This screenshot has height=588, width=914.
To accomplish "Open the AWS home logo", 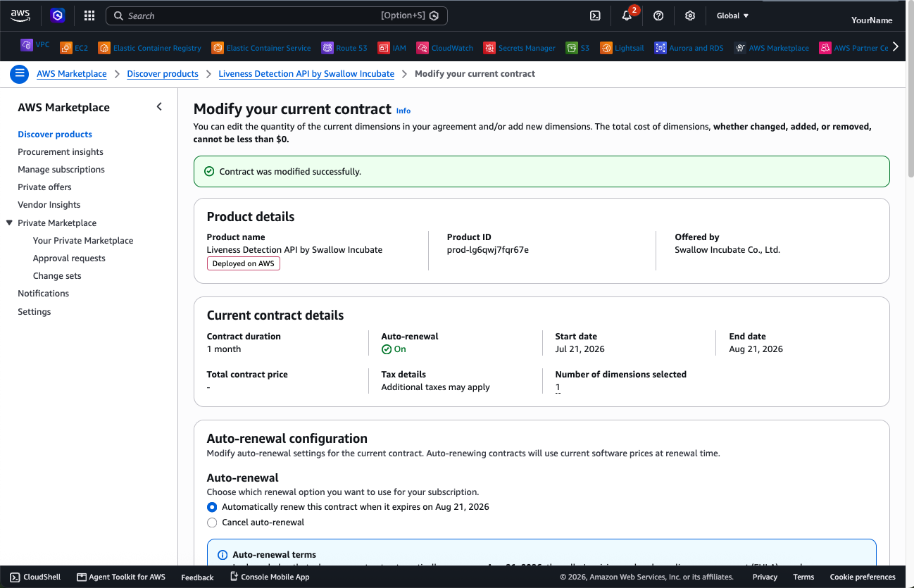I will (20, 15).
